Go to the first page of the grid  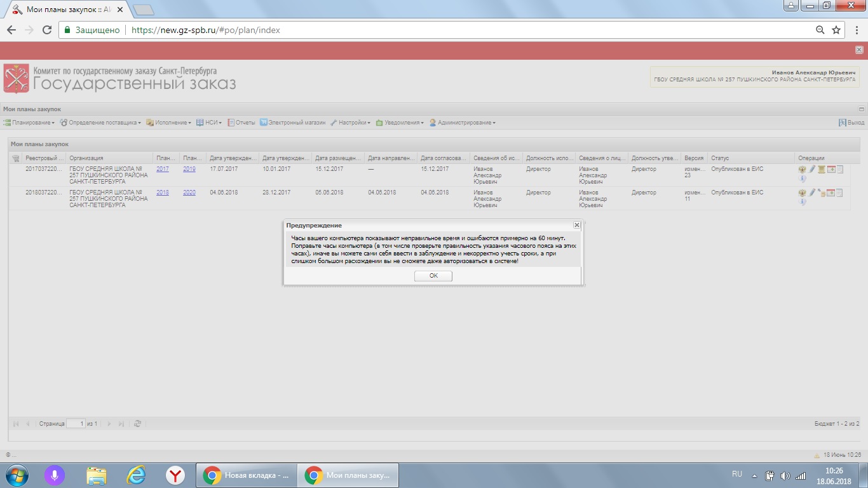pyautogui.click(x=16, y=424)
